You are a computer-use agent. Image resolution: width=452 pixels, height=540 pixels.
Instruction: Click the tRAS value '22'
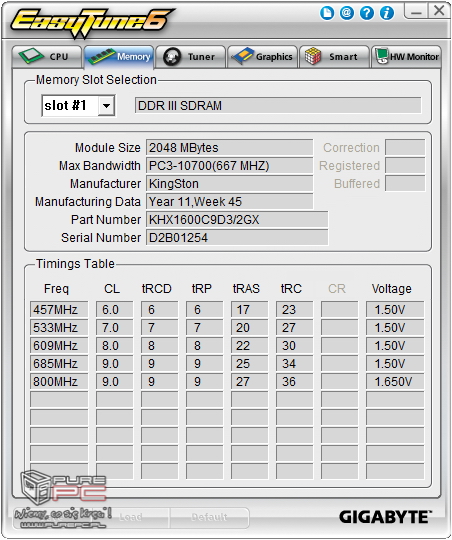249,345
